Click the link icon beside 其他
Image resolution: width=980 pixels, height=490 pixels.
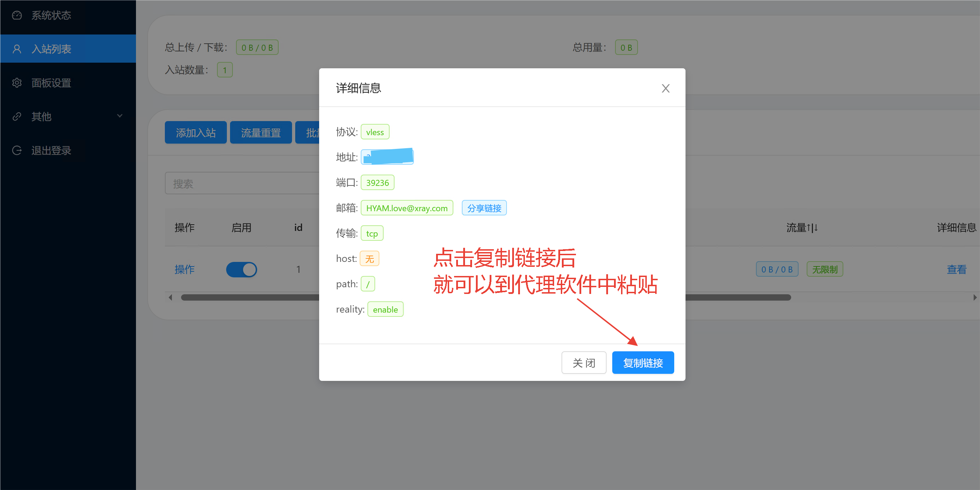(x=17, y=116)
